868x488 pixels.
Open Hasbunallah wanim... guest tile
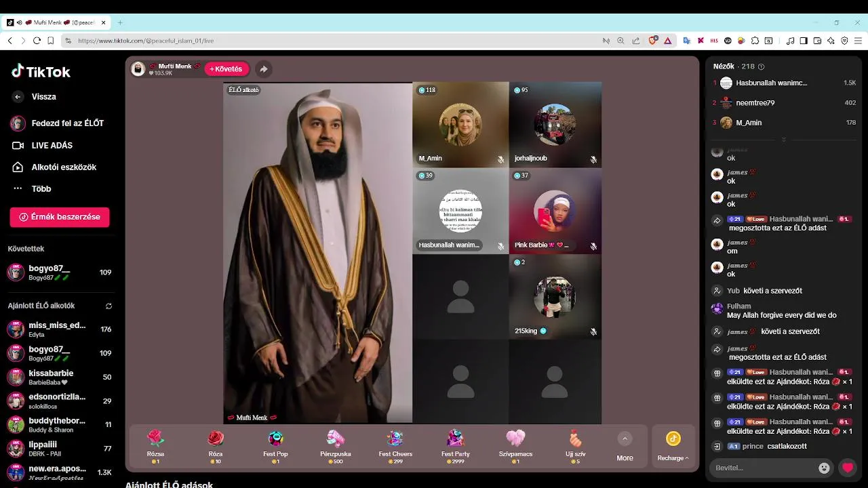(460, 211)
